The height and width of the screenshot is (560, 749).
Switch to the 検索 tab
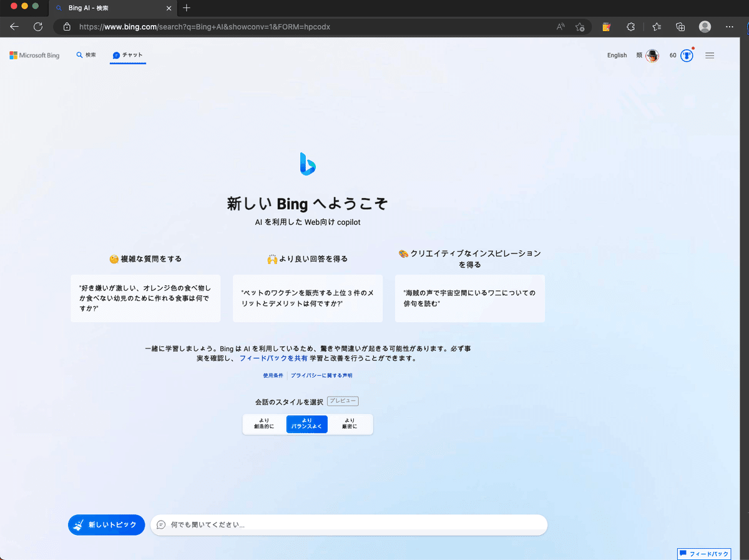[x=86, y=55]
